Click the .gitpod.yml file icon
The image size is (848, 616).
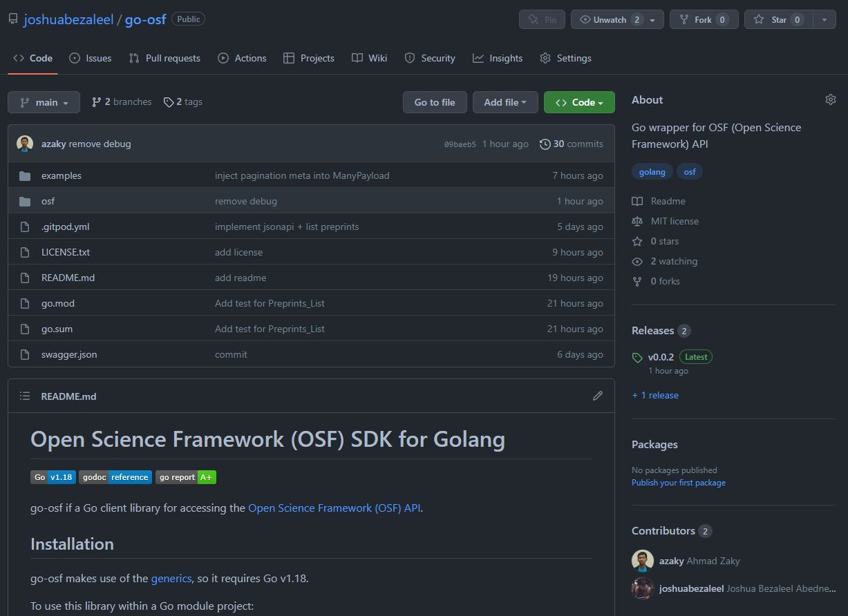(x=25, y=227)
